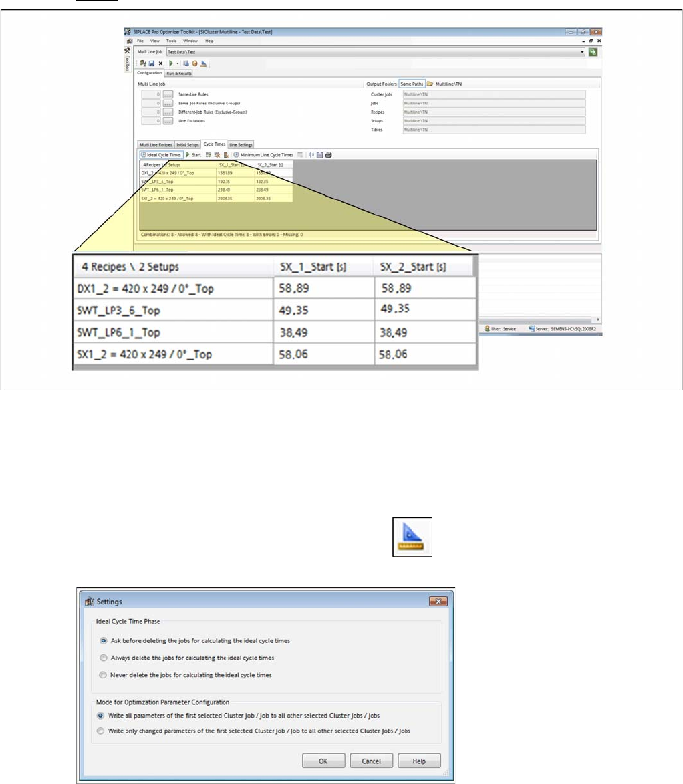Image resolution: width=683 pixels, height=784 pixels.
Task: Click the Help button in Settings dialog
Action: [x=419, y=761]
